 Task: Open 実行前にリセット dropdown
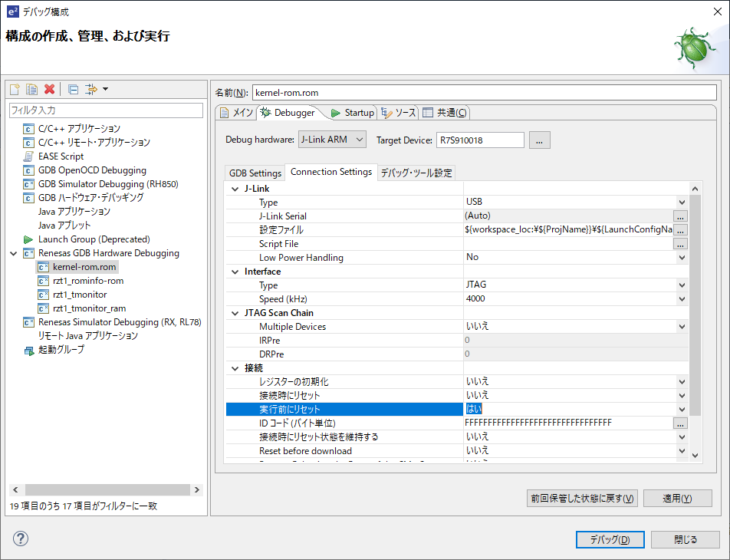pos(682,410)
